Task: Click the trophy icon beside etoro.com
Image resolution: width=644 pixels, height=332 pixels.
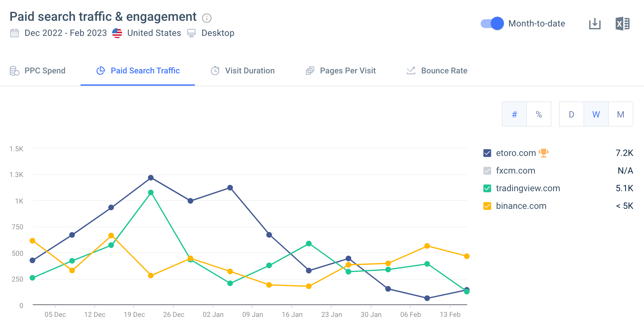Action: [x=543, y=153]
